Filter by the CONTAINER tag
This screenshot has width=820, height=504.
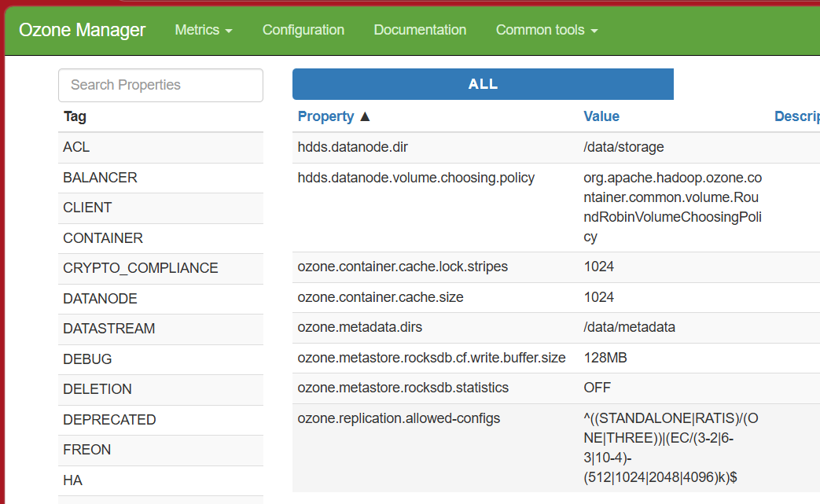160,238
